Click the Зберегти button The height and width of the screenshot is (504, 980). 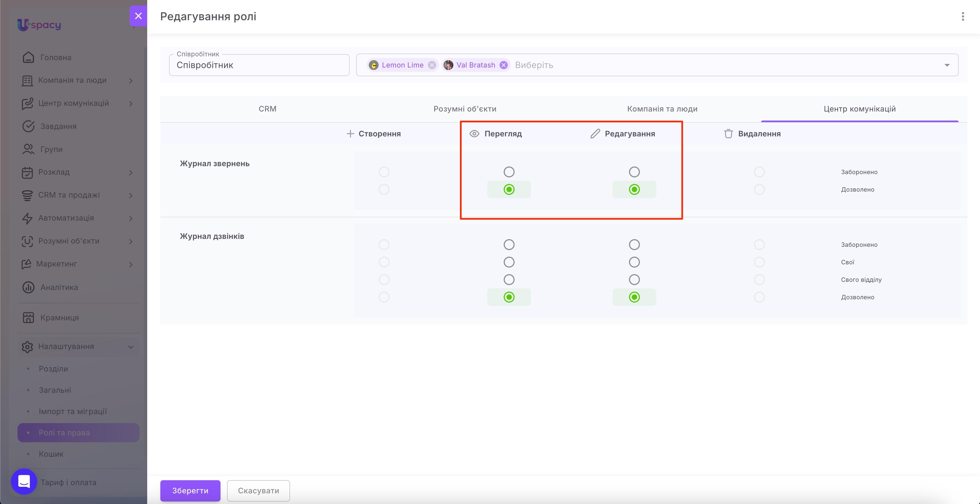coord(190,490)
